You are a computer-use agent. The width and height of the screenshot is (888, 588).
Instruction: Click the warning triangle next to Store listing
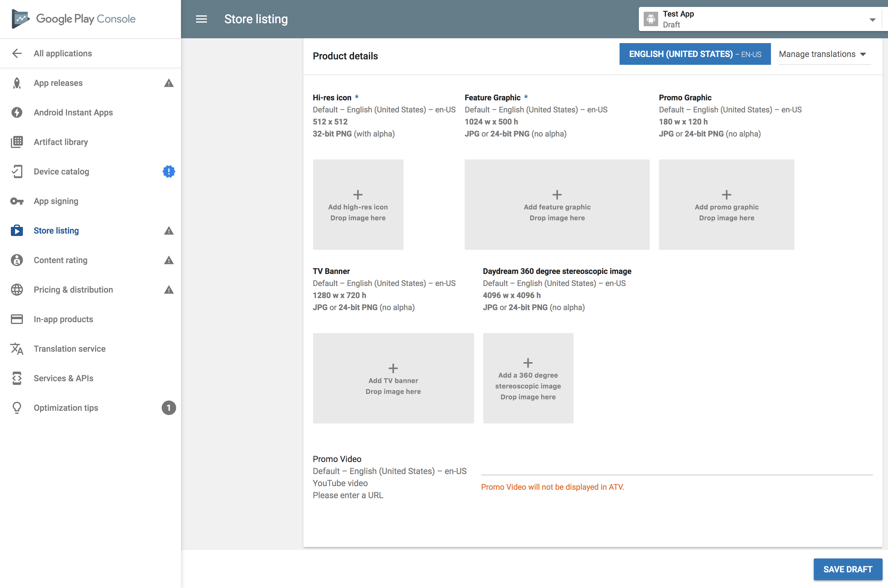tap(169, 231)
